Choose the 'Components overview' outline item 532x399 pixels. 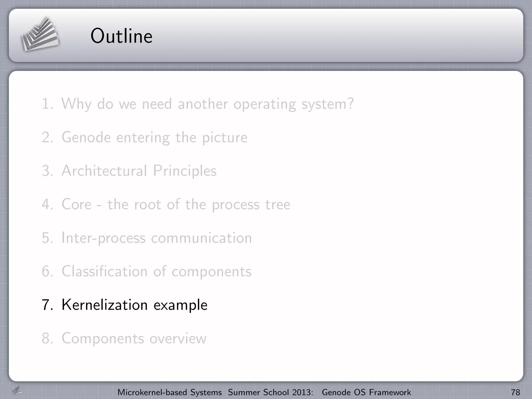134,338
